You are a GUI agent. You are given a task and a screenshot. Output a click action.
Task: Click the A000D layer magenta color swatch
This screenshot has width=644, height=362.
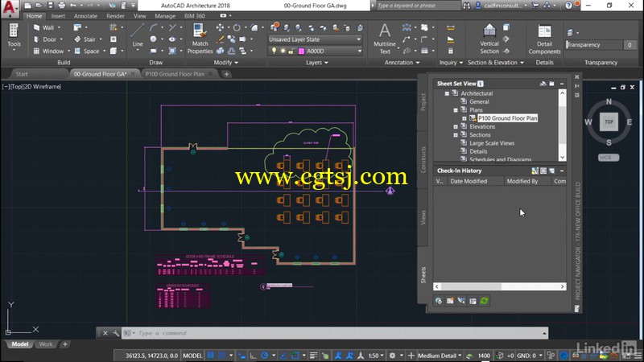301,51
